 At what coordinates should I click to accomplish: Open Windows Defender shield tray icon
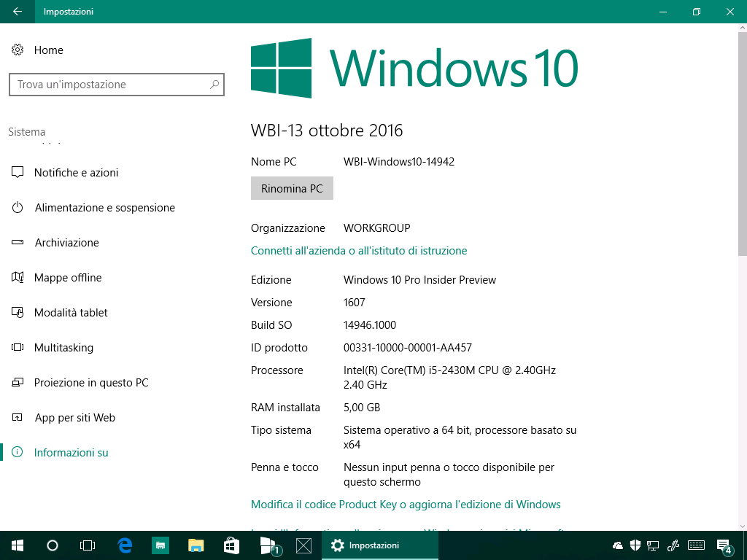[x=635, y=545]
